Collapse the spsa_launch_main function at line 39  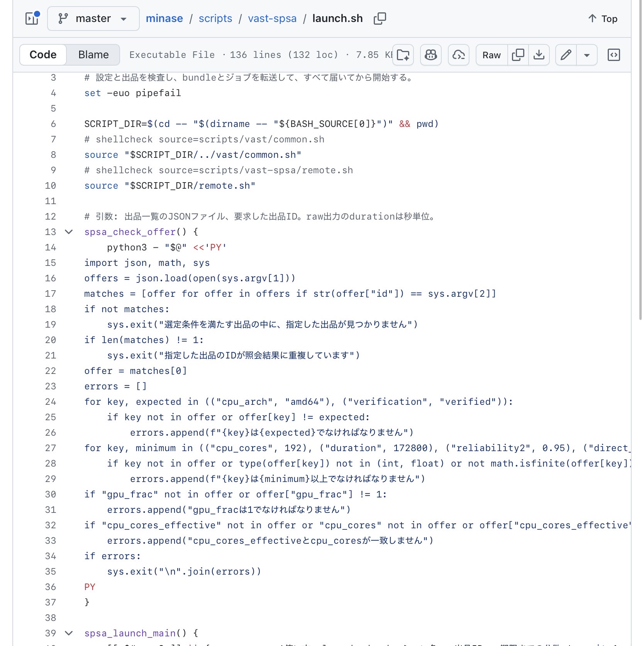coord(69,633)
